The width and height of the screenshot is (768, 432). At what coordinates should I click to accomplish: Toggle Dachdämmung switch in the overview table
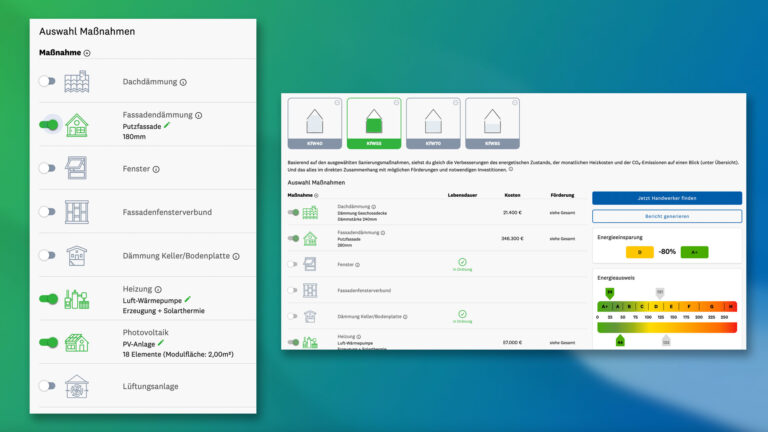293,213
